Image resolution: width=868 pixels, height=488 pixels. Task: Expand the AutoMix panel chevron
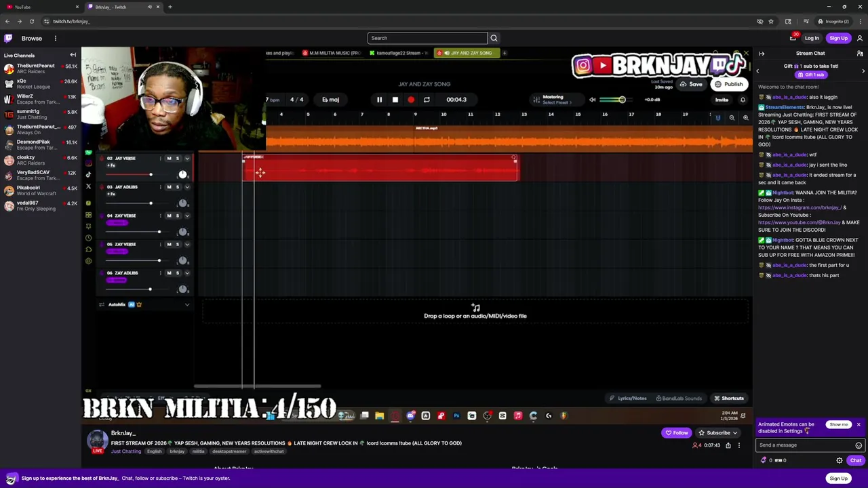[x=187, y=304]
